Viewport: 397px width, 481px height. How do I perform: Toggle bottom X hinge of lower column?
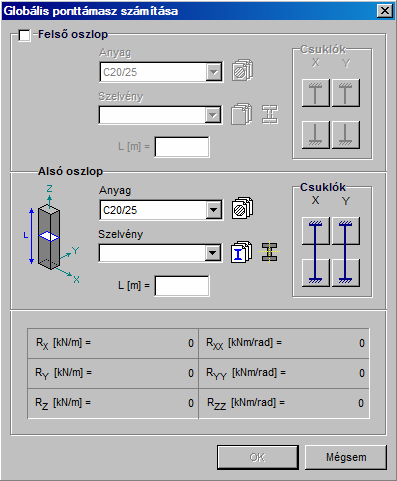click(315, 273)
